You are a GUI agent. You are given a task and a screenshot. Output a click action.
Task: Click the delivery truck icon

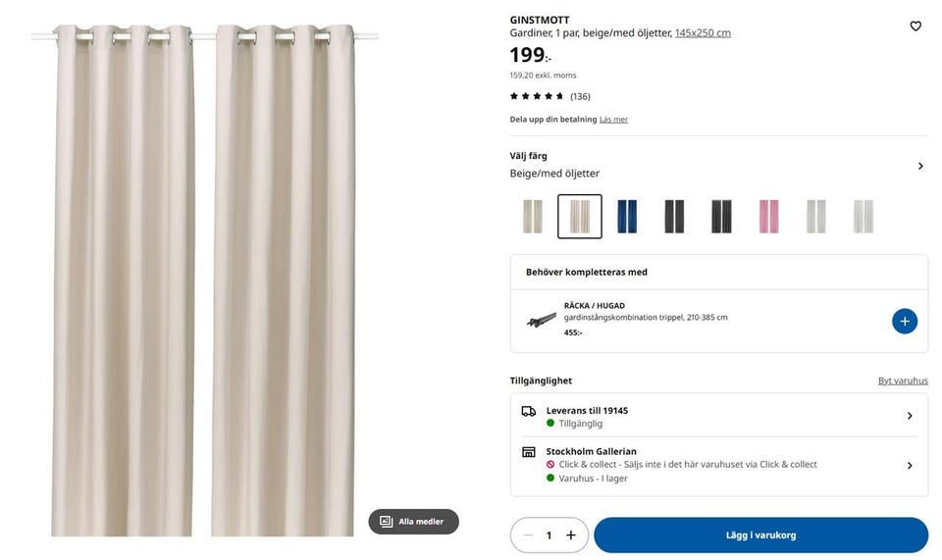tap(529, 412)
